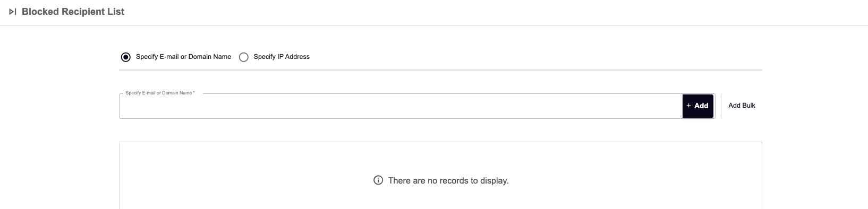This screenshot has width=868, height=209.
Task: Click the plus icon in Add button
Action: [689, 106]
